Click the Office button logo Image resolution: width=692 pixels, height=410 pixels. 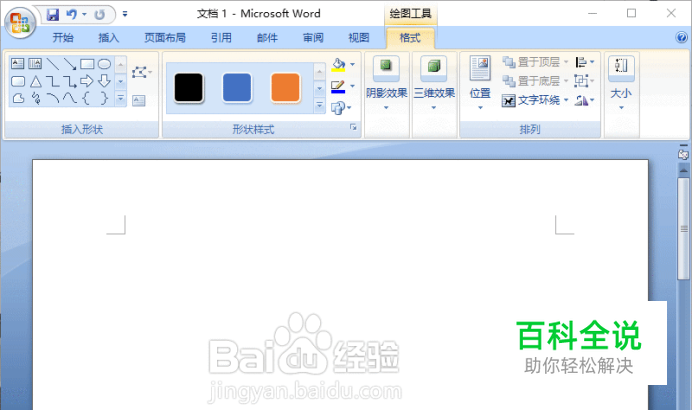[20, 23]
